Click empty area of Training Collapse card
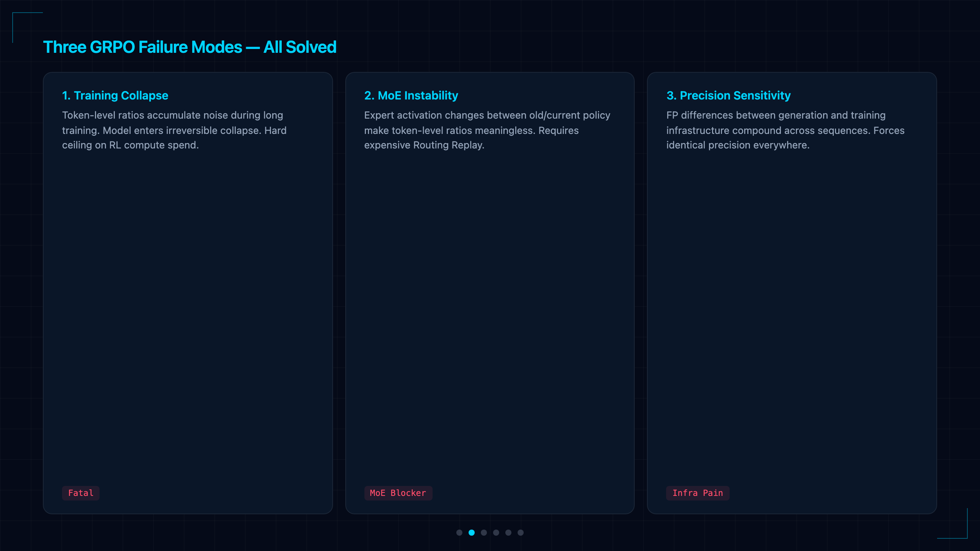 pos(188,306)
